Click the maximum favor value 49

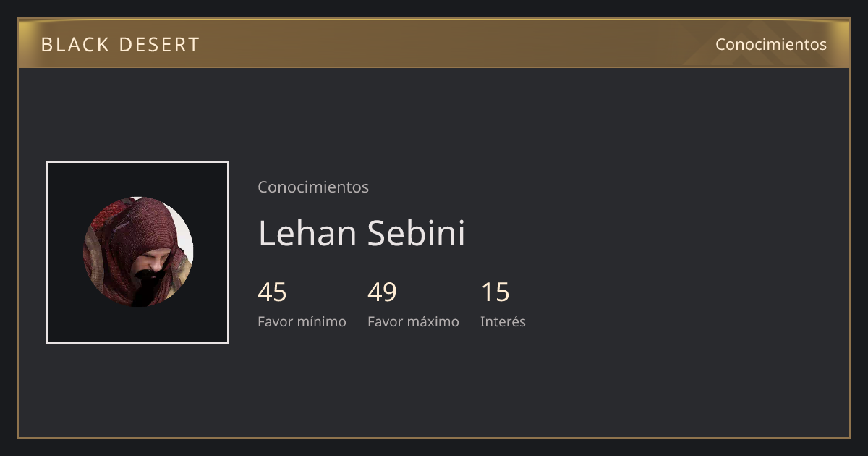click(x=382, y=292)
